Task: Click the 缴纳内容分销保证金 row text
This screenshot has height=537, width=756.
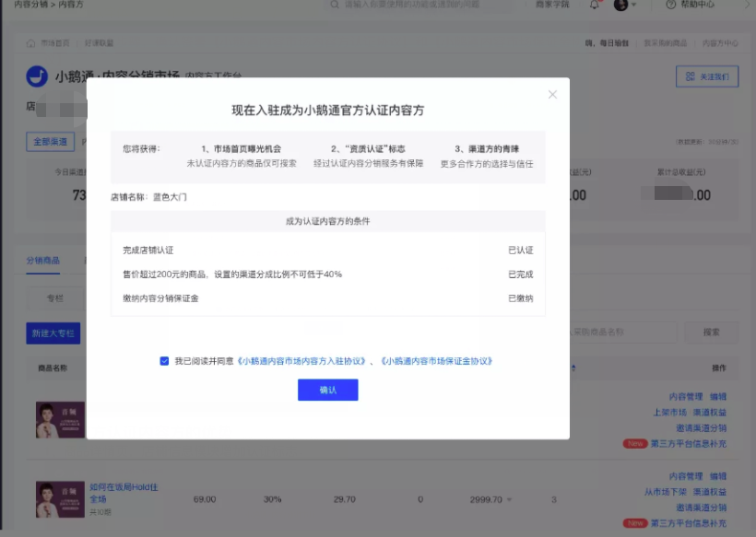Action: (x=160, y=298)
